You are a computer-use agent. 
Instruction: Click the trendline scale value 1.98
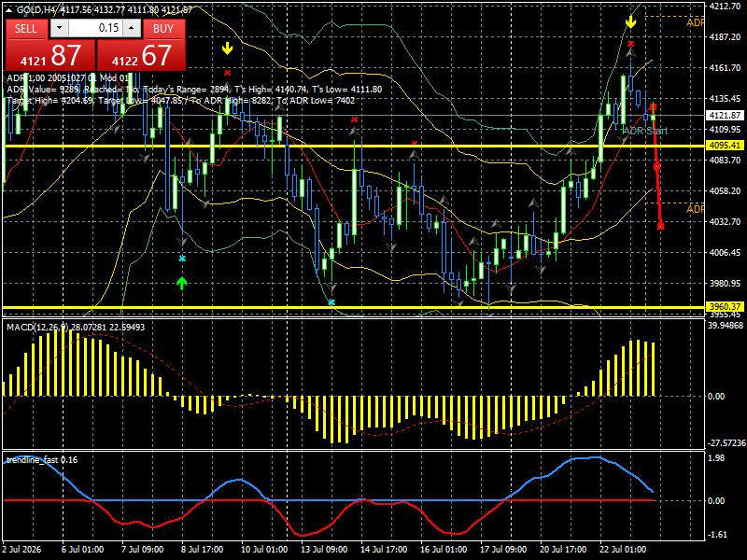716,457
